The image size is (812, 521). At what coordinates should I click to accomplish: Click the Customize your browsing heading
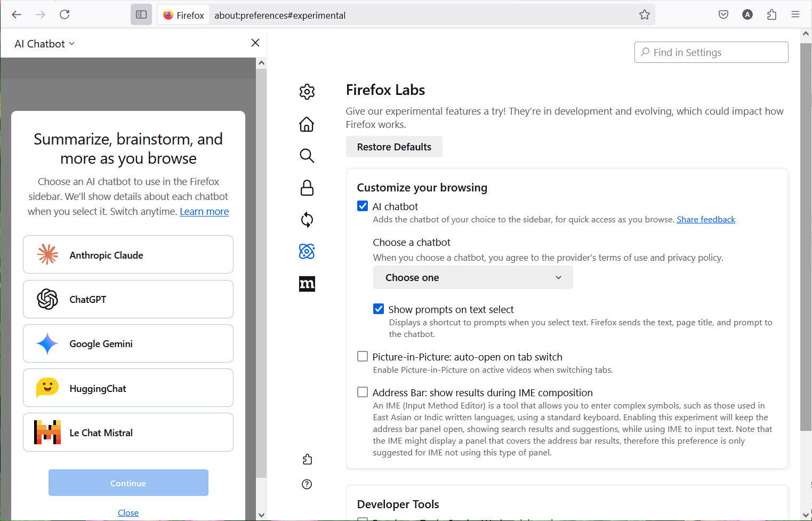(x=422, y=187)
